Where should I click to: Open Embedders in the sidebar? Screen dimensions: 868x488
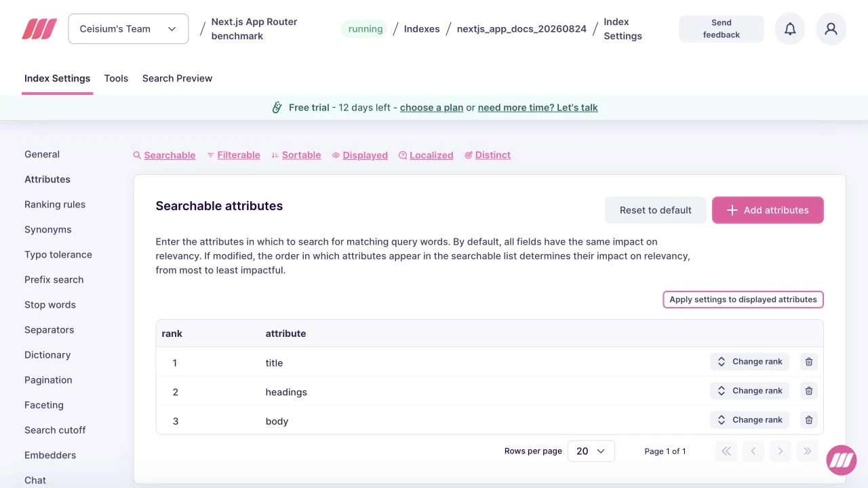pyautogui.click(x=50, y=455)
